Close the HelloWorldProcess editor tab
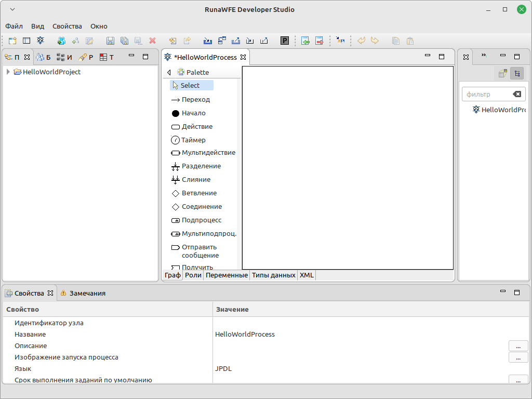Screen dimensions: 532x399 [x=243, y=57]
